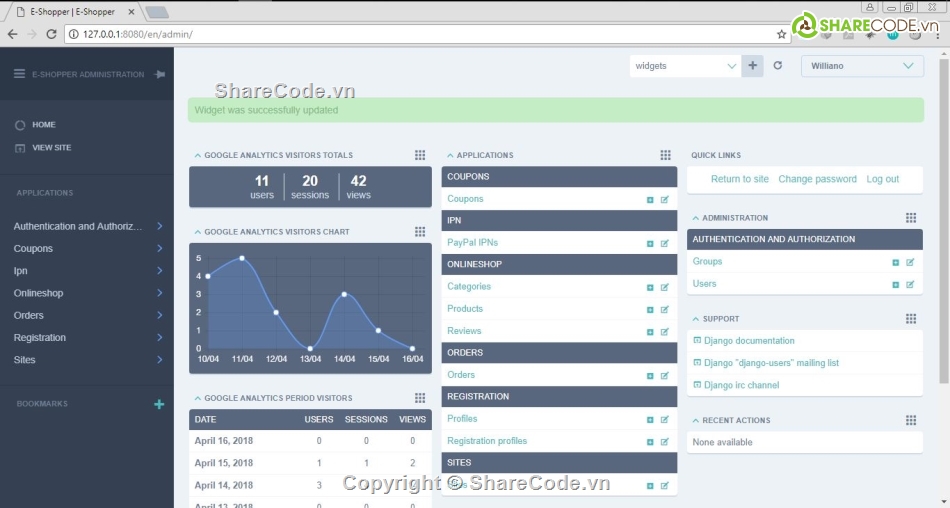This screenshot has height=508, width=950.
Task: Go to Home in the sidebar
Action: (44, 124)
